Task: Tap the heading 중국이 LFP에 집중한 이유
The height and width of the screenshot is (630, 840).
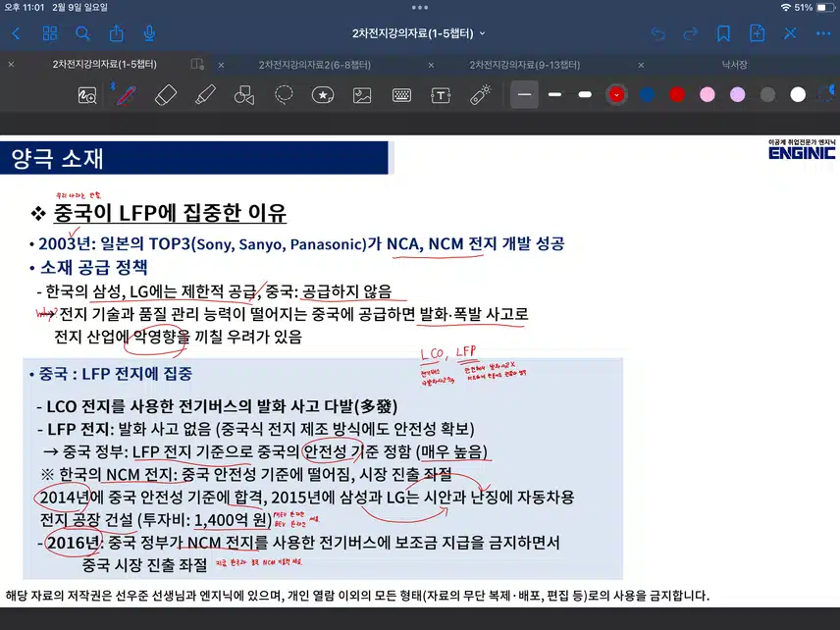Action: point(170,213)
